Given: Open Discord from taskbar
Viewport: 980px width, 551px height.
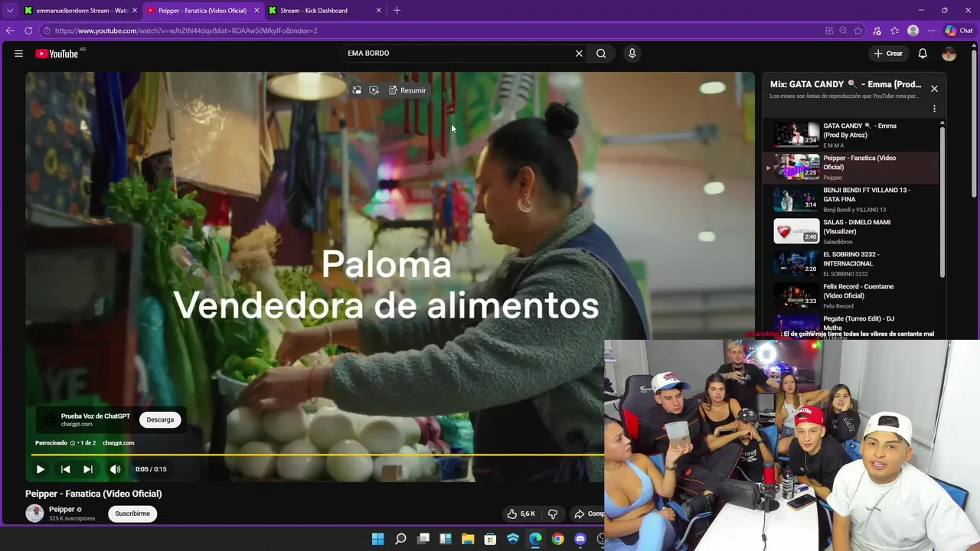Looking at the screenshot, I should pyautogui.click(x=580, y=539).
